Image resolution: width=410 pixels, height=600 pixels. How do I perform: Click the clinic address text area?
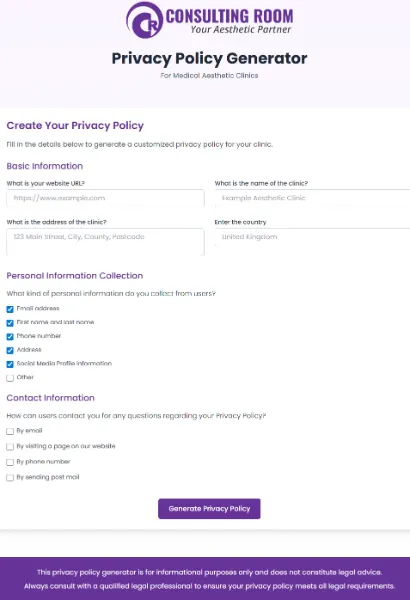(x=105, y=242)
